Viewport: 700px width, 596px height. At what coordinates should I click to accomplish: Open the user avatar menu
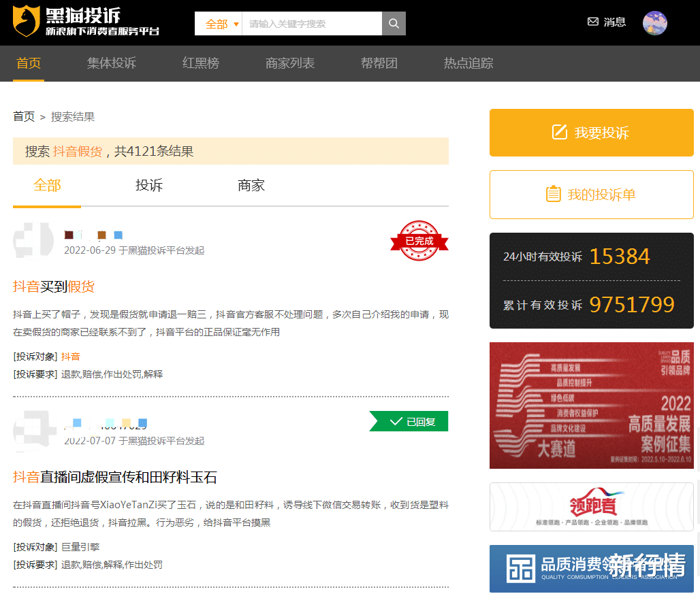coord(654,22)
